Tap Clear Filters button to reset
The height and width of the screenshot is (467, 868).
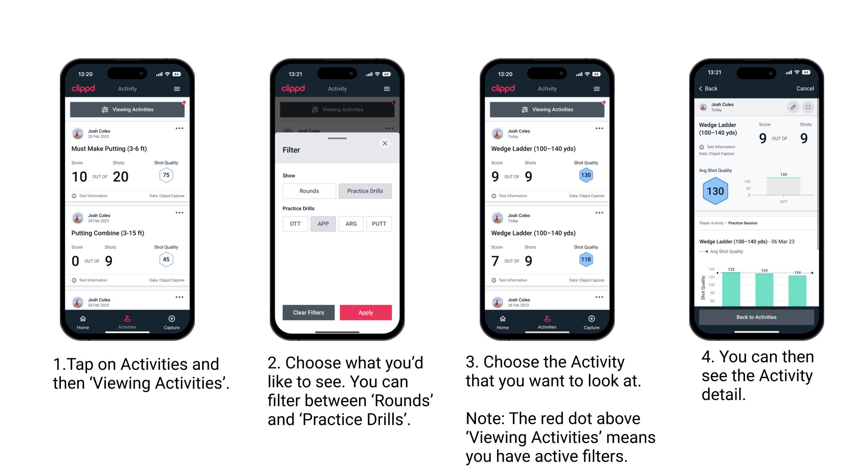[309, 312]
